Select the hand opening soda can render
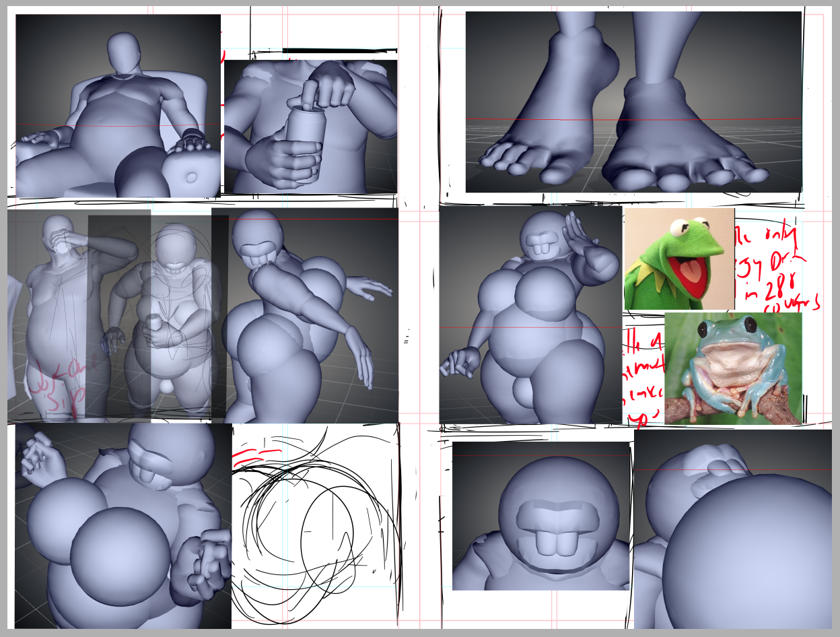The width and height of the screenshot is (840, 637). 310,127
